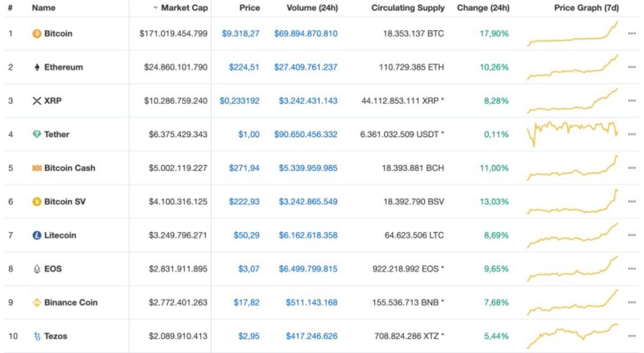The width and height of the screenshot is (644, 353).
Task: Open the options menu for Bitcoin row
Action: click(x=631, y=33)
